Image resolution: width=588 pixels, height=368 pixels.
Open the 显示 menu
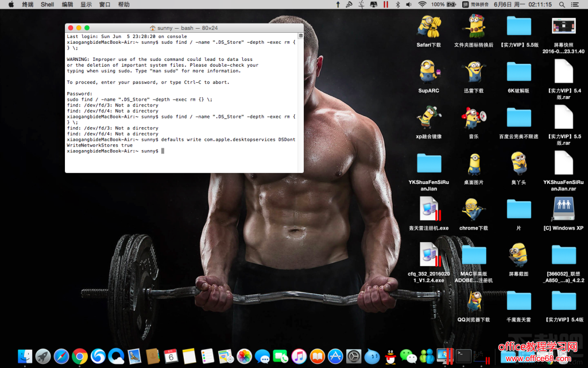point(86,5)
